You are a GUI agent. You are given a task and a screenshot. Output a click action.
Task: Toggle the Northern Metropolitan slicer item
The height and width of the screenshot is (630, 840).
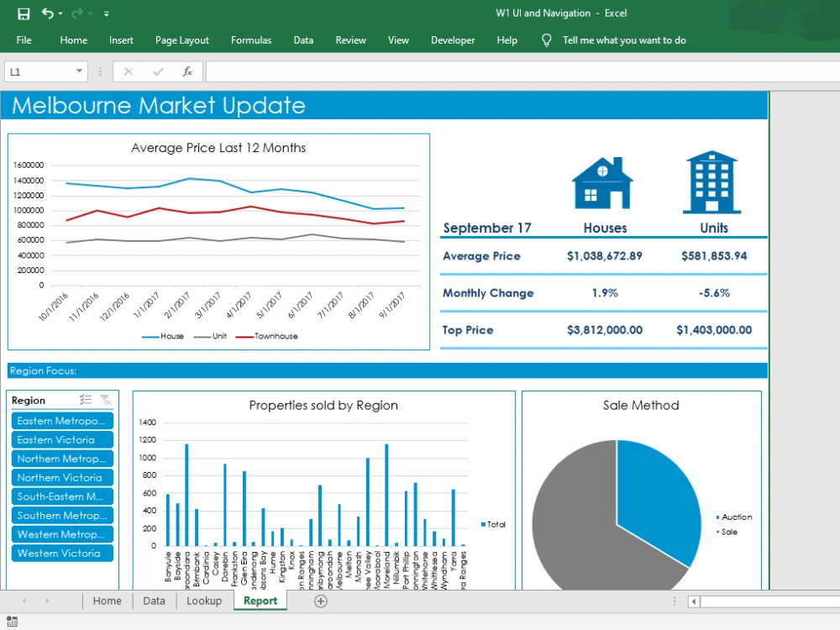(x=62, y=459)
